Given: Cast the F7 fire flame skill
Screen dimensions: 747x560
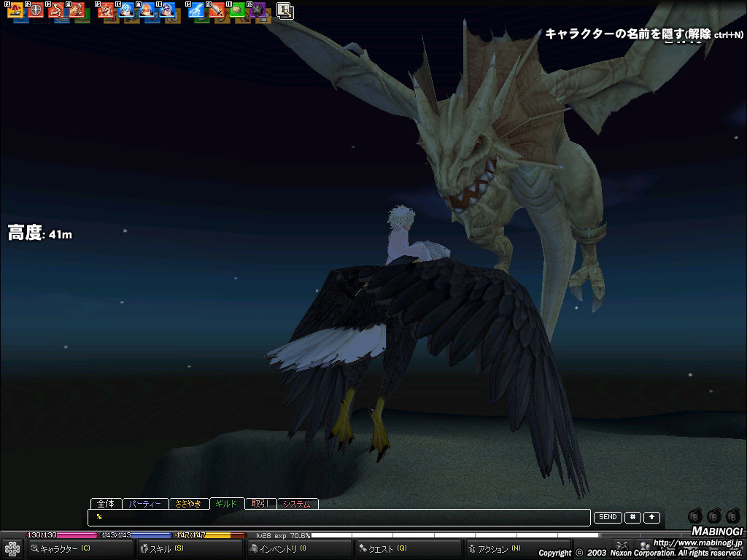Looking at the screenshot, I should point(147,10).
